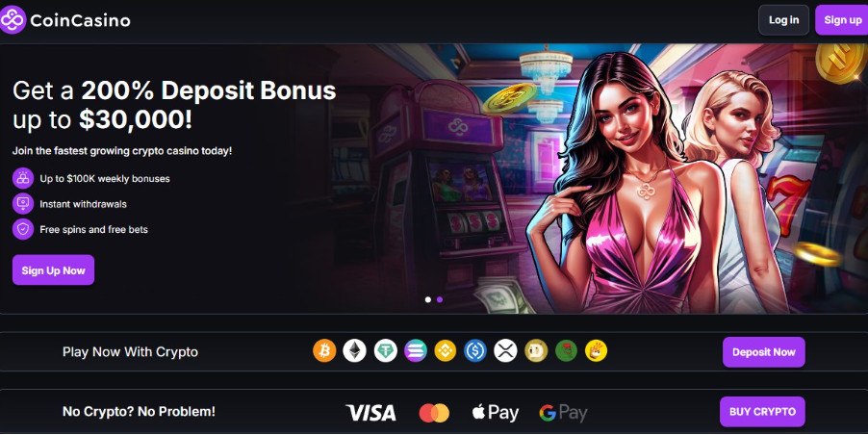This screenshot has height=435, width=868.
Task: Click the BUY CRYPTO button
Action: (762, 412)
